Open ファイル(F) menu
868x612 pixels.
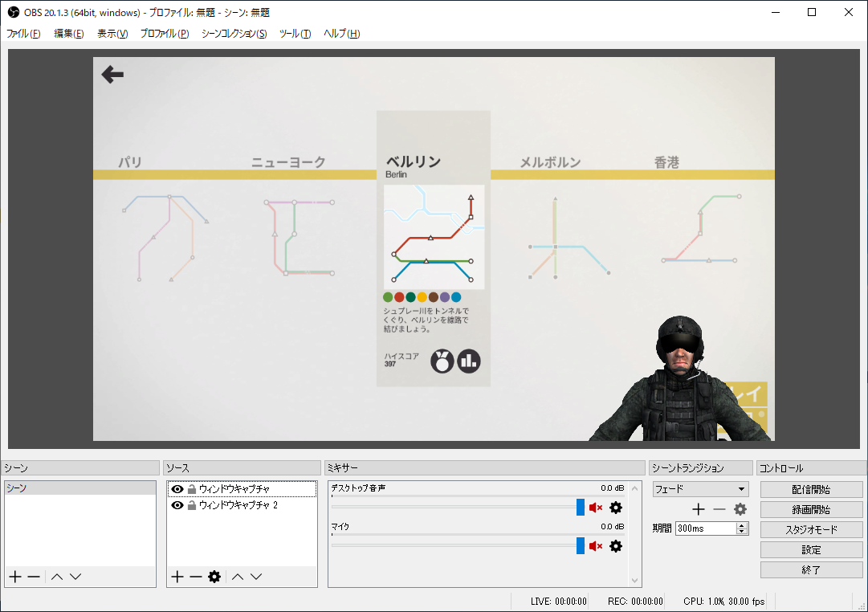23,33
